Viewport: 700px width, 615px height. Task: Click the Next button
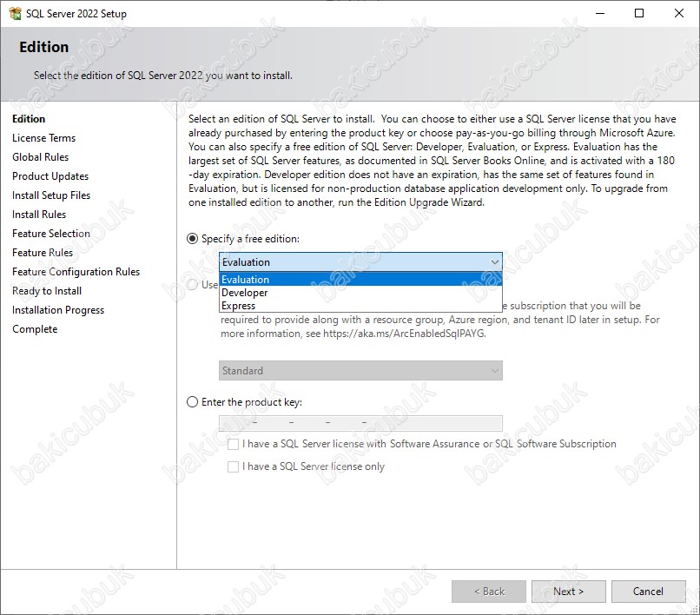pyautogui.click(x=568, y=592)
